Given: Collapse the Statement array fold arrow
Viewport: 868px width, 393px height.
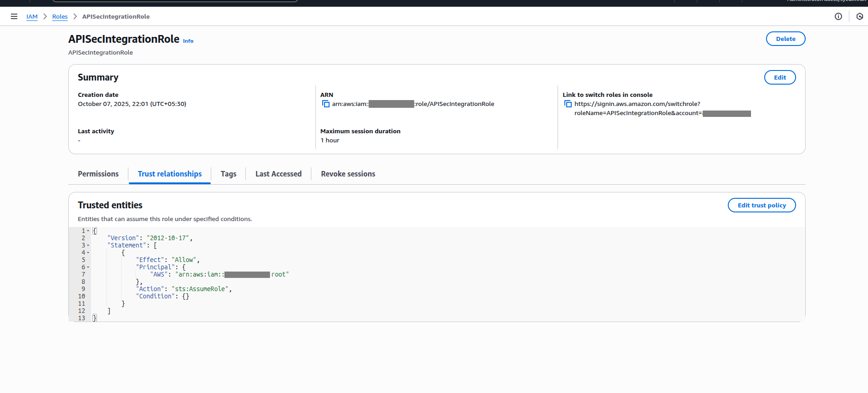Looking at the screenshot, I should coord(88,246).
